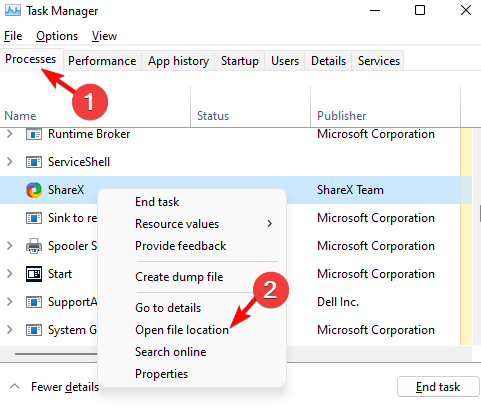Click the SupportAssist process icon
481x408 pixels.
point(34,302)
